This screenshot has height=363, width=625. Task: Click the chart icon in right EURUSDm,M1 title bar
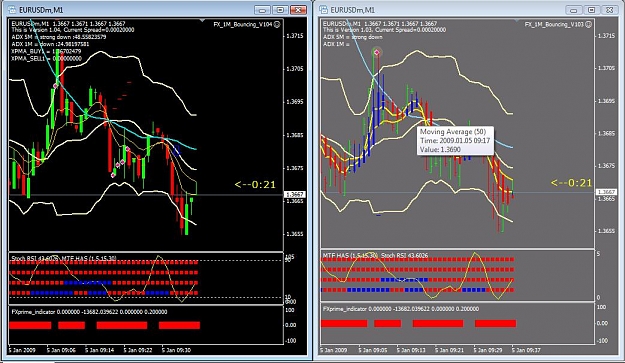coord(323,10)
